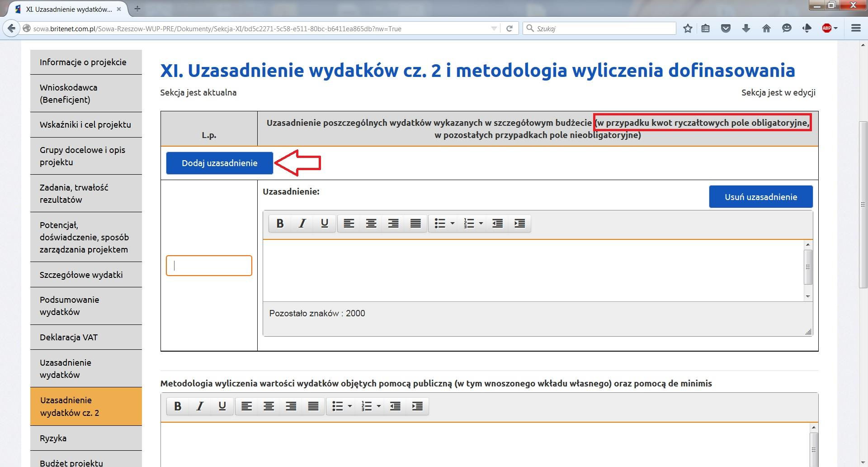Screen dimensions: 868x467
Task: Open browser downloads arrow
Action: [x=746, y=29]
